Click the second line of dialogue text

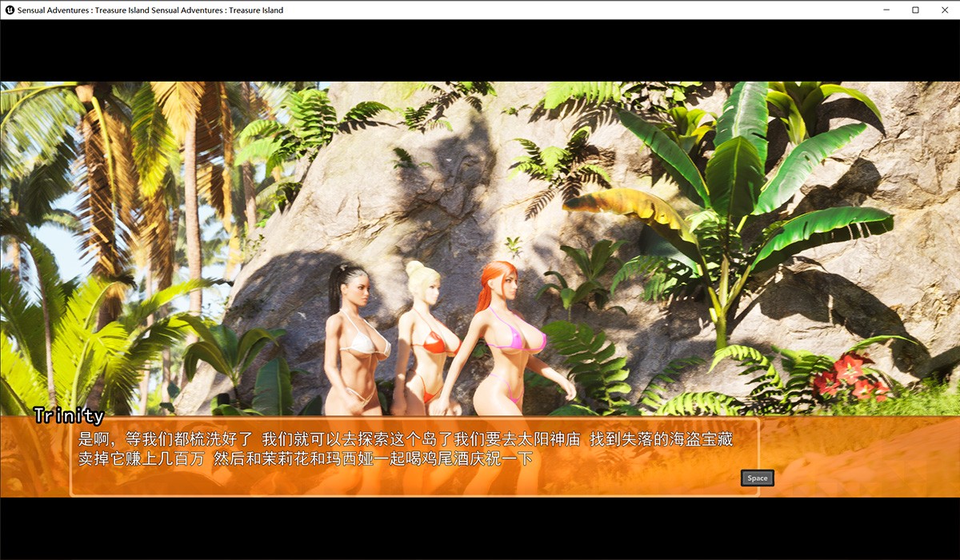[305, 459]
